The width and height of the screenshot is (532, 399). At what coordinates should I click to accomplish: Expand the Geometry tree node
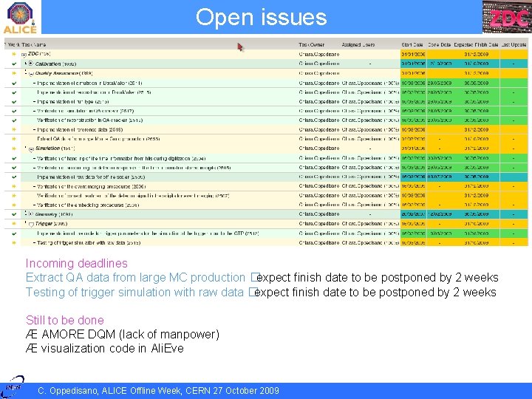coord(31,214)
